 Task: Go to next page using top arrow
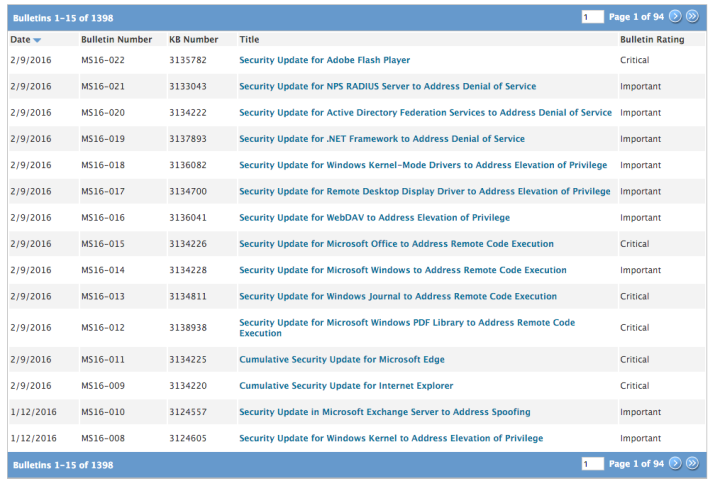675,16
